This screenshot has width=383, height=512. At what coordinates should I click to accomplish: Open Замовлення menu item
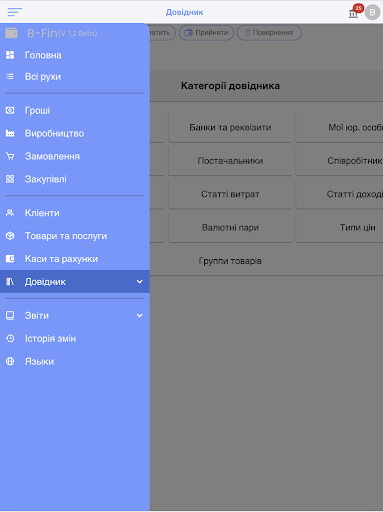tap(75, 156)
